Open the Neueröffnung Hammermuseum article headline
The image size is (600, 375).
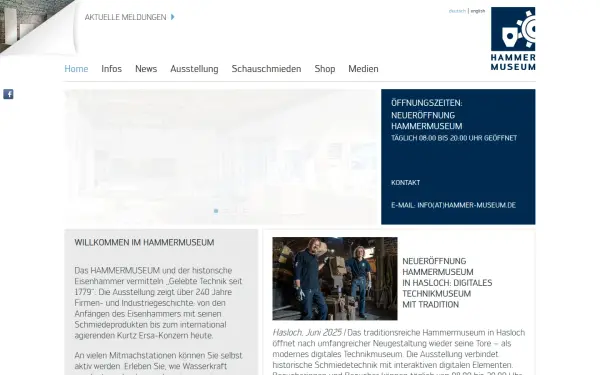447,283
